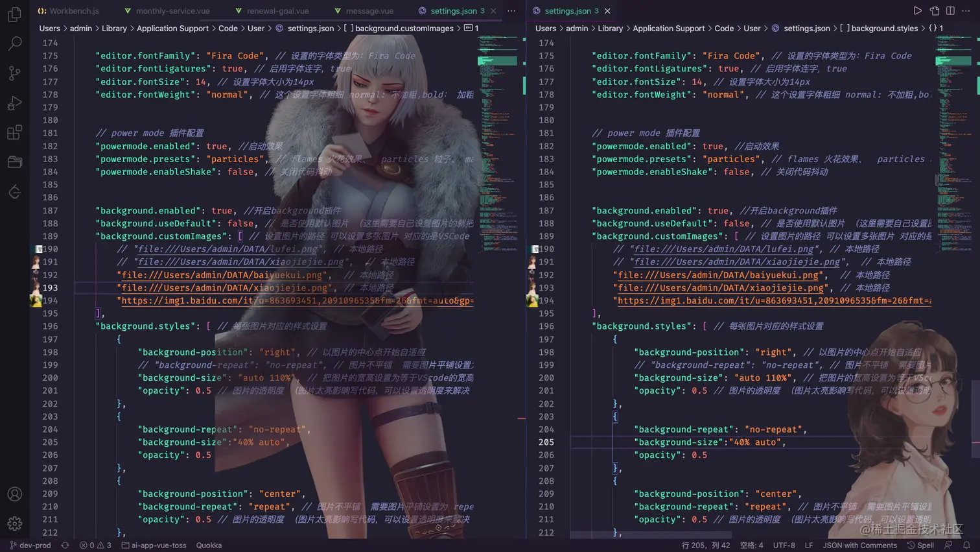Change end of line sequence LF

pyautogui.click(x=809, y=546)
